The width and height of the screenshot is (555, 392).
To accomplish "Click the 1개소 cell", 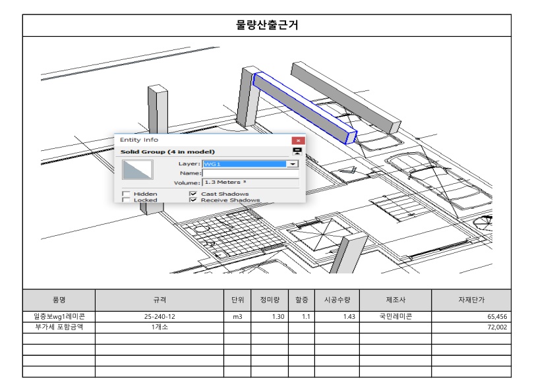I will coord(160,327).
